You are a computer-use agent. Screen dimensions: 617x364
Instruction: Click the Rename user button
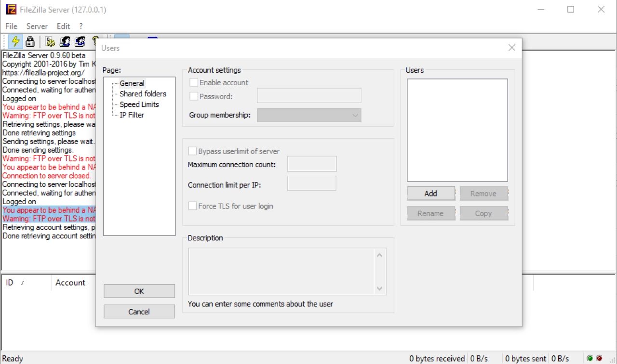431,213
